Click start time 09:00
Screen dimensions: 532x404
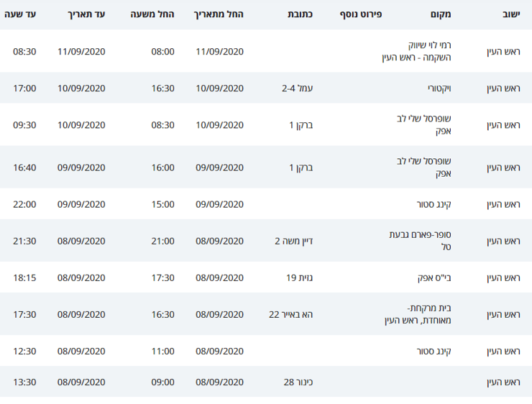162,382
